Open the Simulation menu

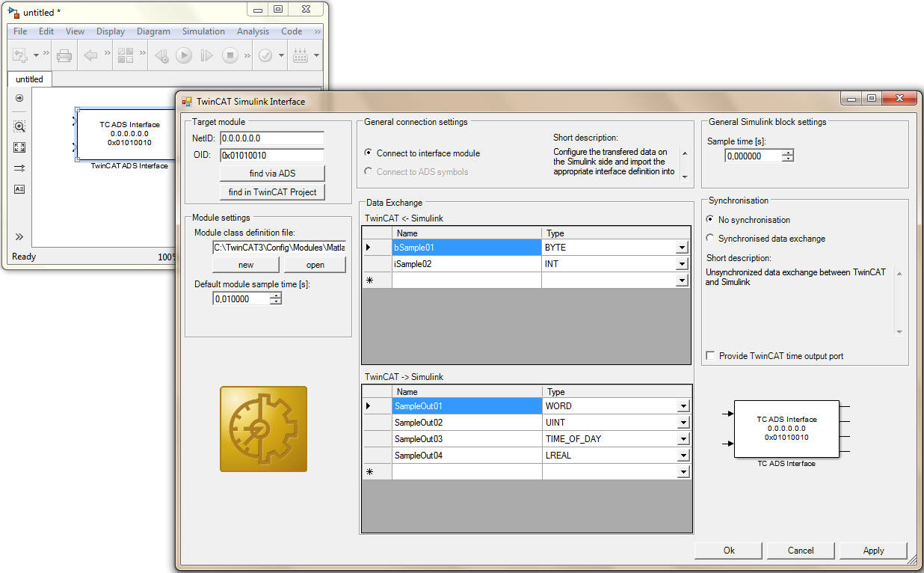(203, 31)
